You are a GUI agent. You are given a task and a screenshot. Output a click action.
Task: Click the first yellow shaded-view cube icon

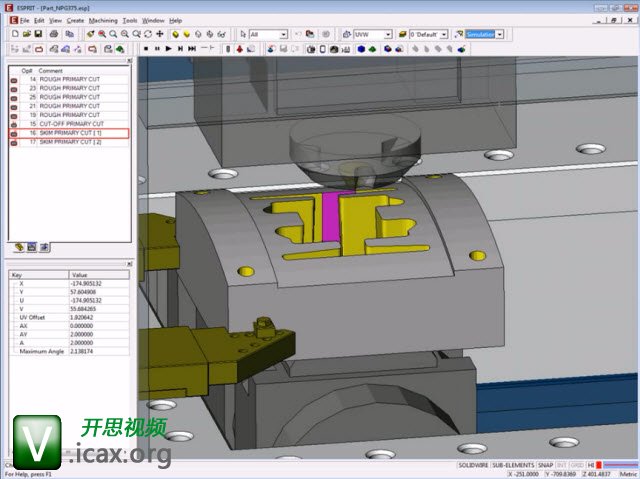point(175,34)
